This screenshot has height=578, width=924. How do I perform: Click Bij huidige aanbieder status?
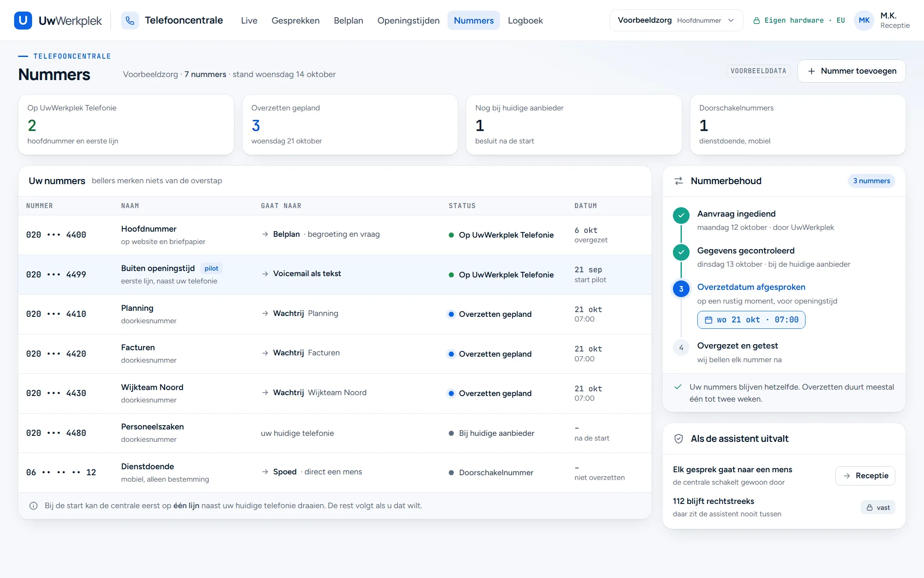(x=492, y=433)
